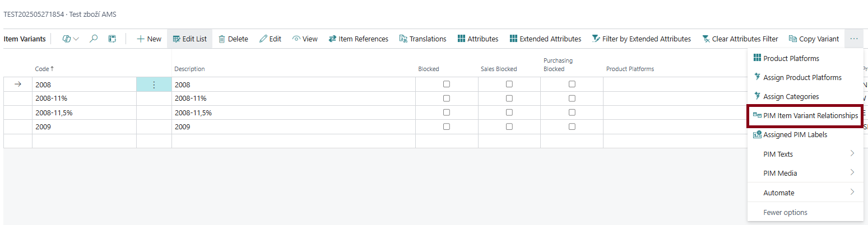Click the Sales Blocked column header
The image size is (868, 225).
pyautogui.click(x=499, y=69)
